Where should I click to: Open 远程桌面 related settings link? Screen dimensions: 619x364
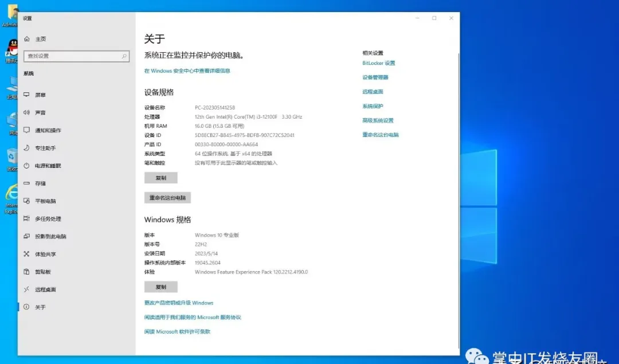tap(373, 92)
